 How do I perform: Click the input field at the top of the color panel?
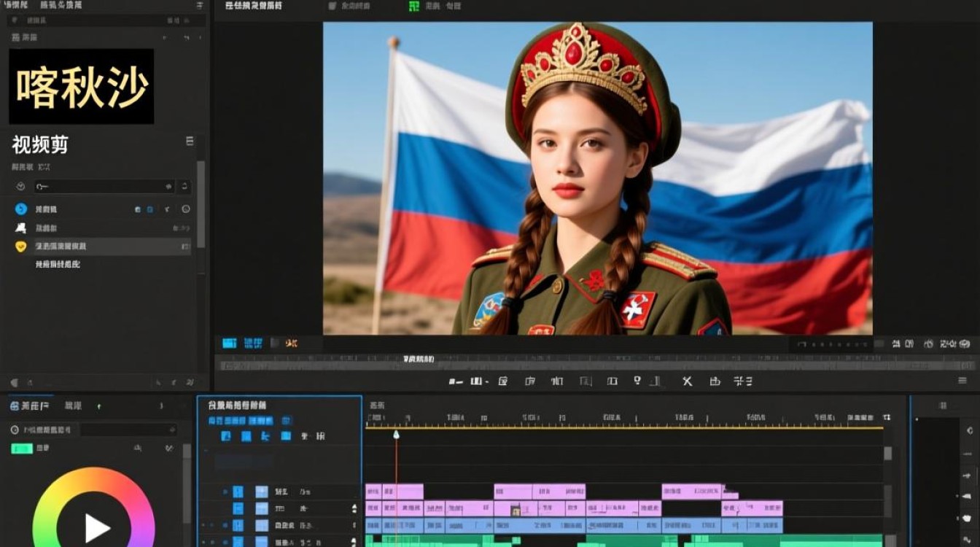pyautogui.click(x=128, y=430)
